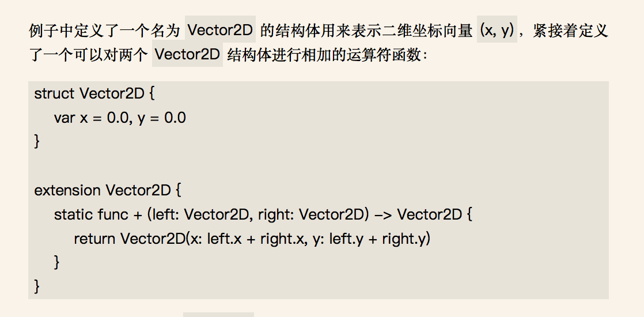The height and width of the screenshot is (317, 644).
Task: Click the (x, y) inline code snippet
Action: [497, 29]
